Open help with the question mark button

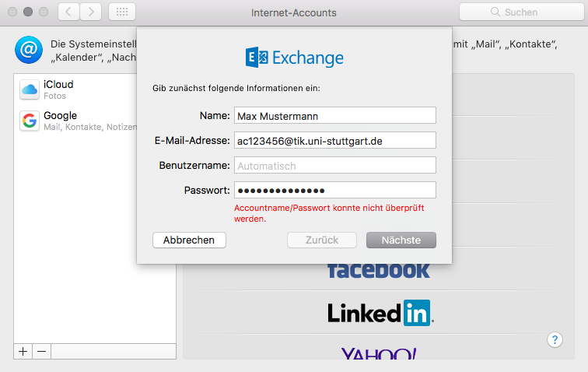point(555,340)
